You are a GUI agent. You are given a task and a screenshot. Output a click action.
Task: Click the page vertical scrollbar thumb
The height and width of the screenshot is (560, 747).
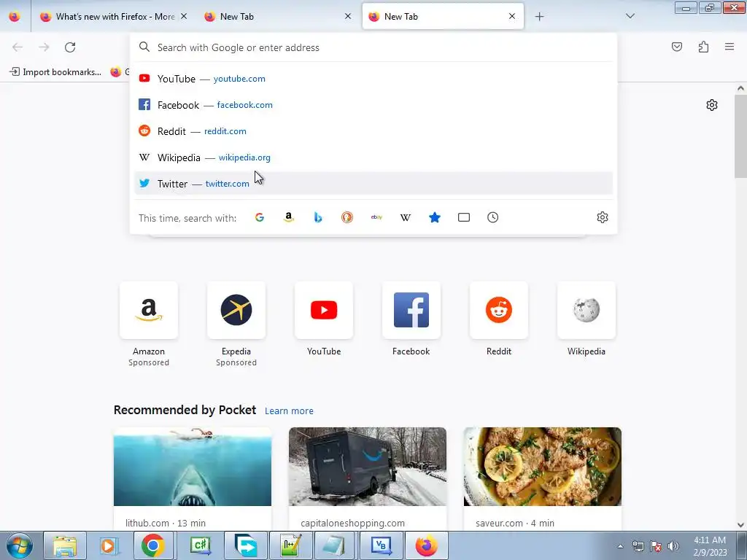click(x=740, y=136)
